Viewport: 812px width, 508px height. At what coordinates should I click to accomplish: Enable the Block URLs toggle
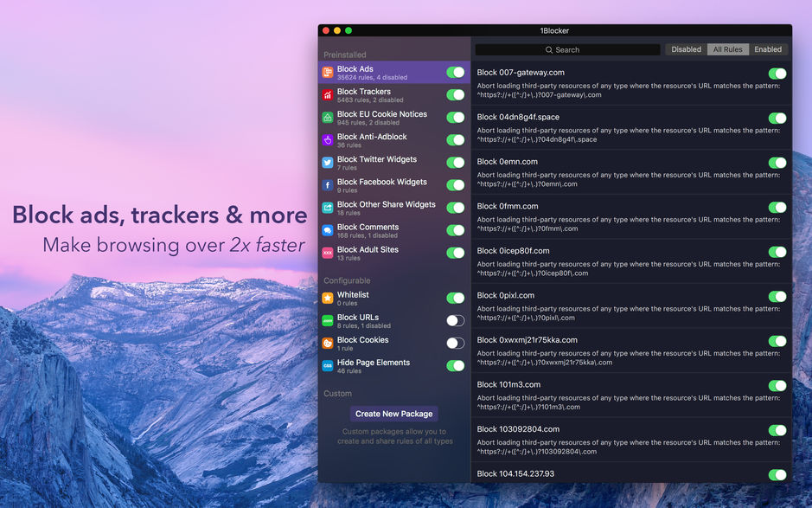point(456,320)
